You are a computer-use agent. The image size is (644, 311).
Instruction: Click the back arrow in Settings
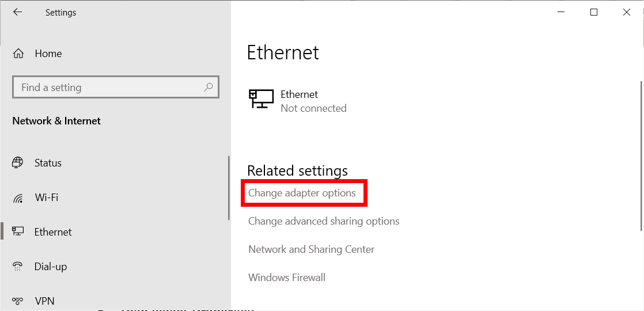point(17,12)
